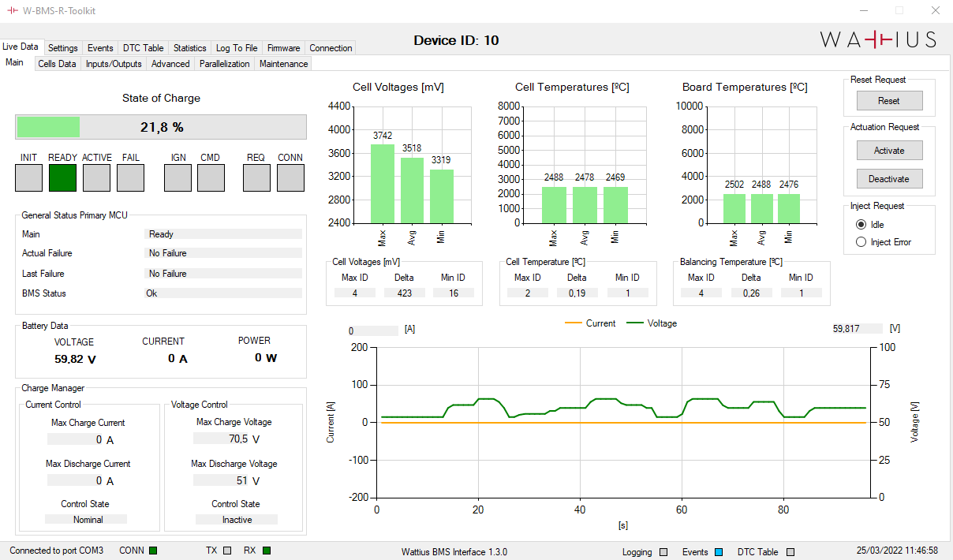Image resolution: width=953 pixels, height=560 pixels.
Task: Click the Avg bar in Cell Temperatures chart
Action: click(x=585, y=205)
